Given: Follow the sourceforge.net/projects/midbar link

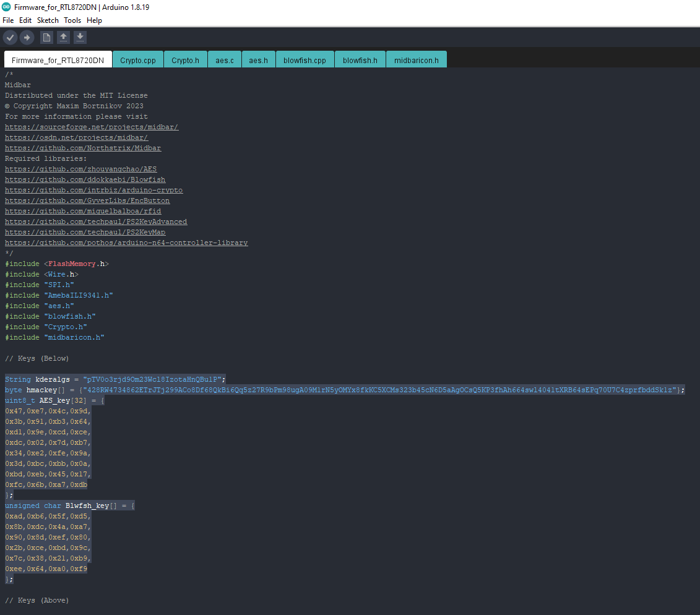Looking at the screenshot, I should coord(92,127).
